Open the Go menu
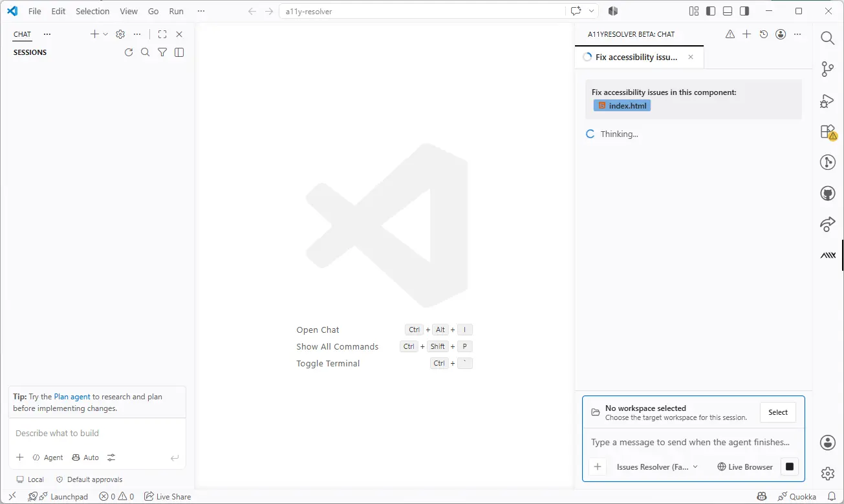Screen dimensions: 844x504 tap(153, 11)
